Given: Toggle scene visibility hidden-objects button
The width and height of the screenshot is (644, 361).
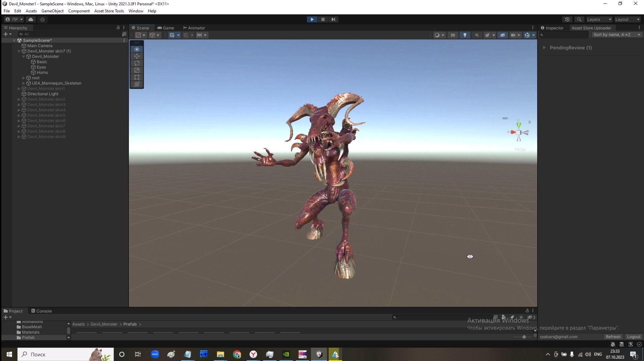Looking at the screenshot, I should pyautogui.click(x=502, y=35).
